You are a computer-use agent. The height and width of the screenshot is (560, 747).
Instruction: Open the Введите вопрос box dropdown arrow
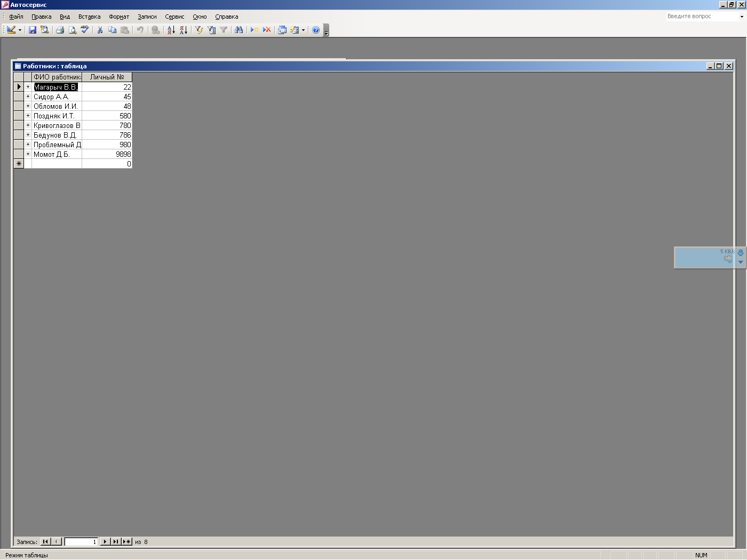pyautogui.click(x=742, y=17)
